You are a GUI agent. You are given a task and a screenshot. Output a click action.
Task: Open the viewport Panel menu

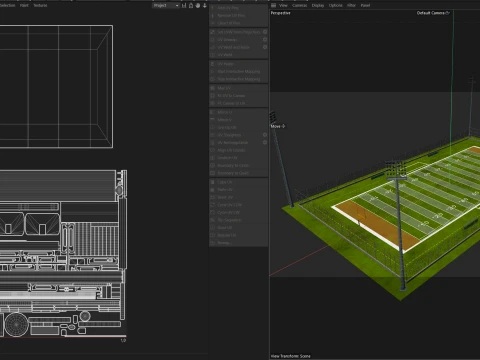pyautogui.click(x=365, y=5)
